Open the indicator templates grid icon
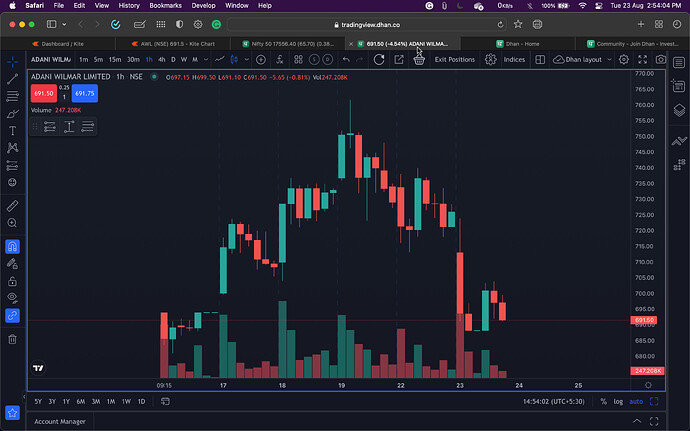The image size is (690, 431). (x=298, y=59)
